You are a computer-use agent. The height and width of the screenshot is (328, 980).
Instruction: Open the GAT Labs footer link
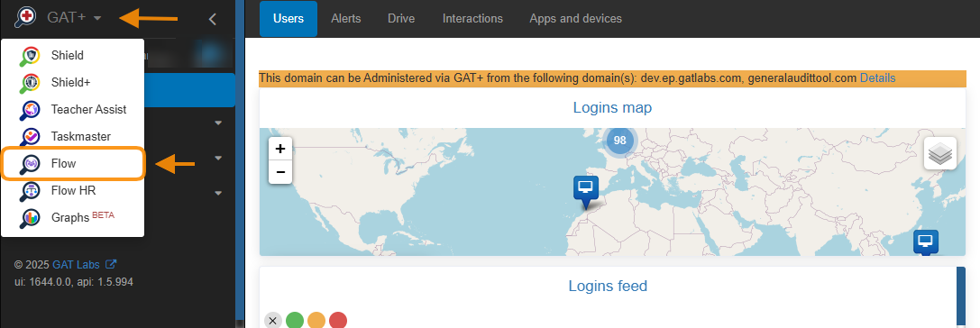click(76, 264)
